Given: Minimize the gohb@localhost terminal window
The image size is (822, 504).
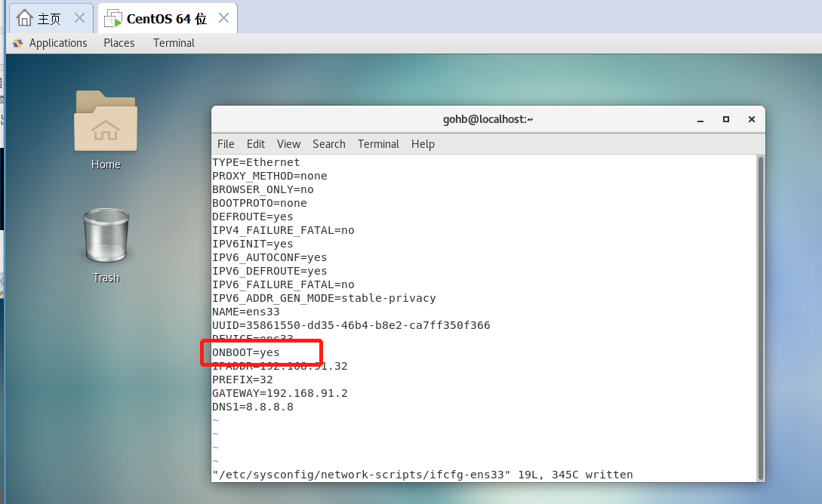Looking at the screenshot, I should click(x=700, y=119).
